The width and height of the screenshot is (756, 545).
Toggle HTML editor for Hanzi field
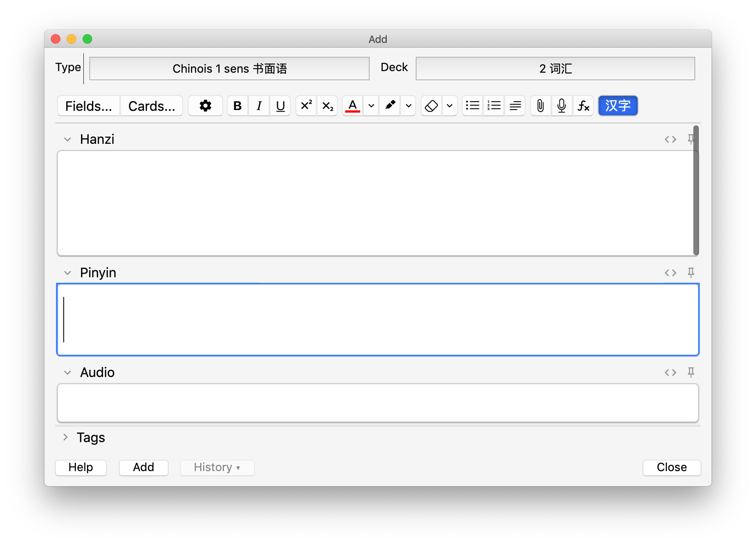coord(670,139)
